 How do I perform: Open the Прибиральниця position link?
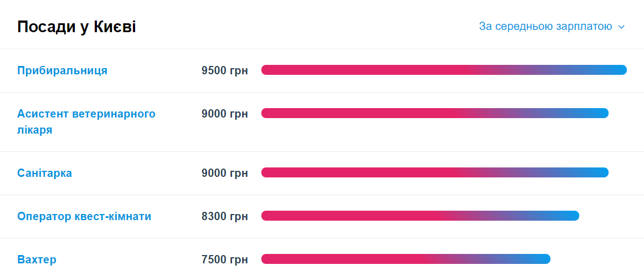(62, 71)
